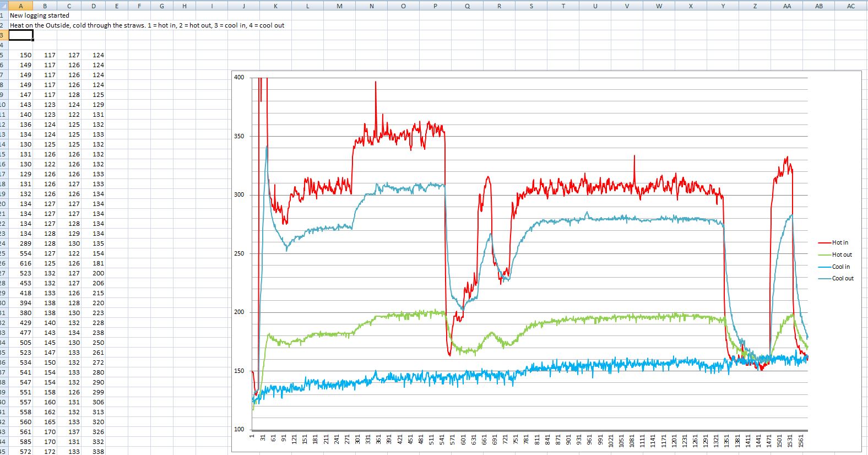Click spreadsheet cell containing 289

pos(21,243)
